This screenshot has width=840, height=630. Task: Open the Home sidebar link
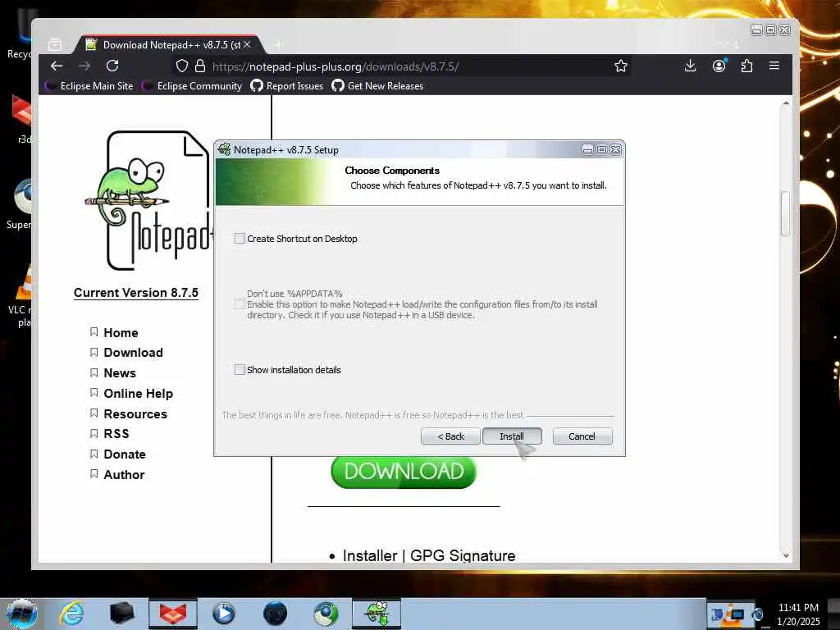121,333
